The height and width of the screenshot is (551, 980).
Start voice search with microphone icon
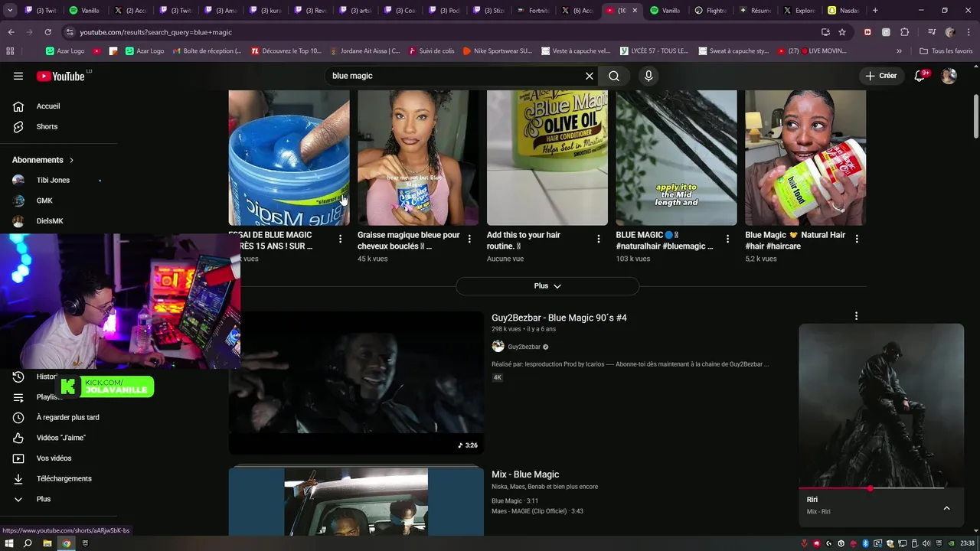point(648,76)
